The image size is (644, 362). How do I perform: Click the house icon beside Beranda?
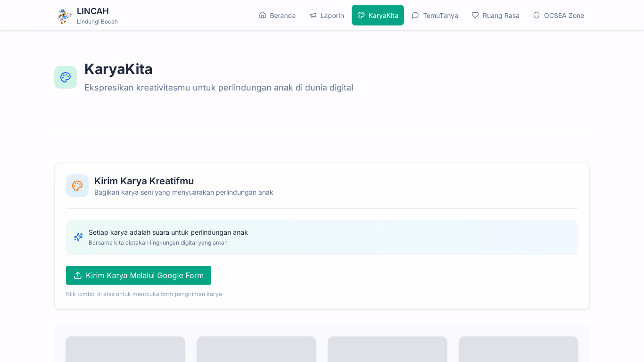(x=263, y=15)
